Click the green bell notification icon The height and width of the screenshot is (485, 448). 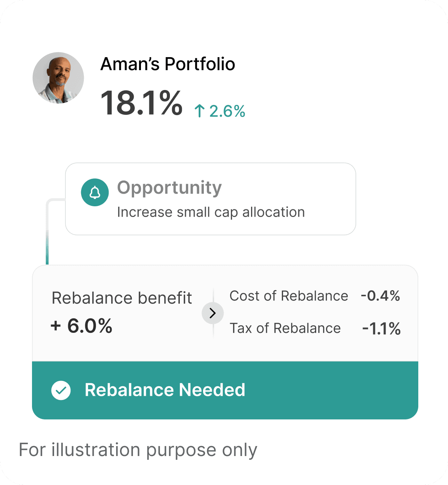coord(95,193)
